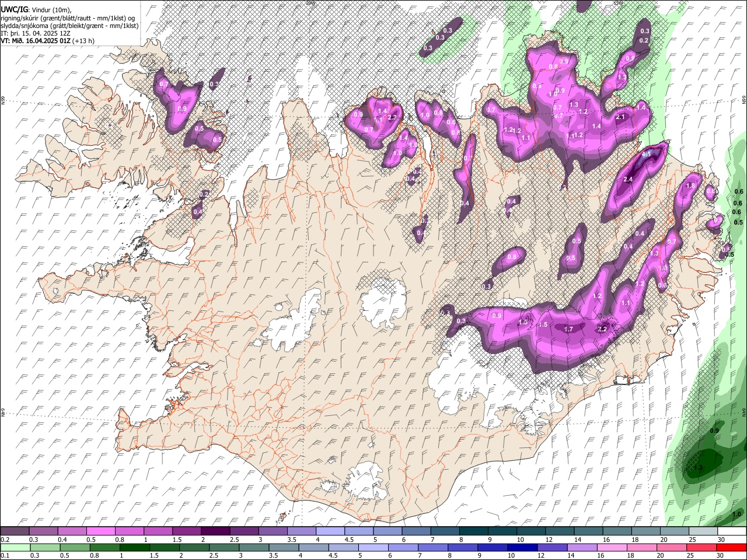Select the darkest green 1–1.5 swatch in lower legend
The height and width of the screenshot is (560, 747).
pyautogui.click(x=134, y=547)
